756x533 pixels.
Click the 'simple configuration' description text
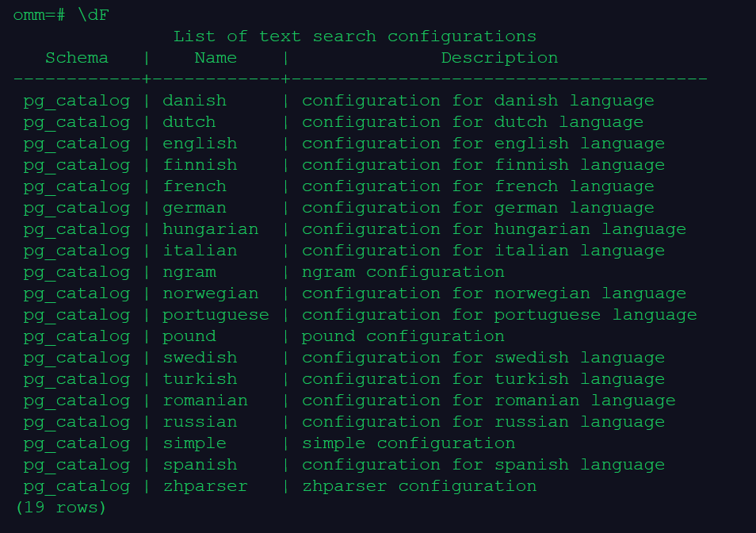click(x=408, y=443)
